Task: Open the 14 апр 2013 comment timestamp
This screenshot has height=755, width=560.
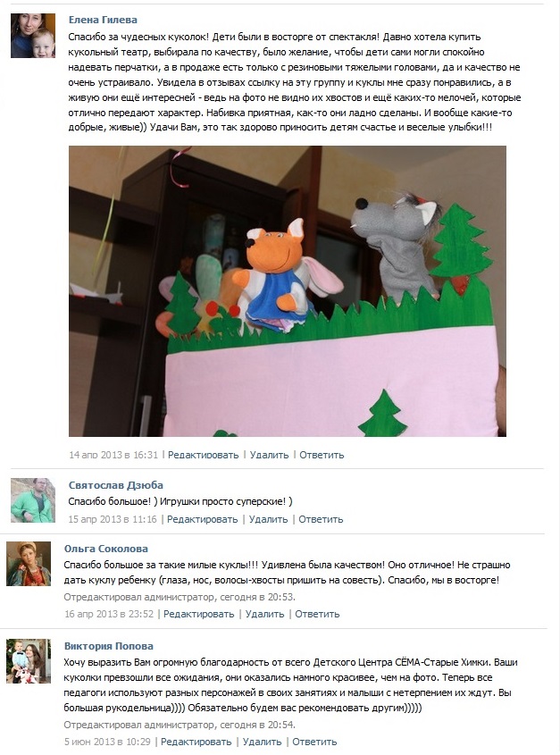Action: [x=113, y=455]
